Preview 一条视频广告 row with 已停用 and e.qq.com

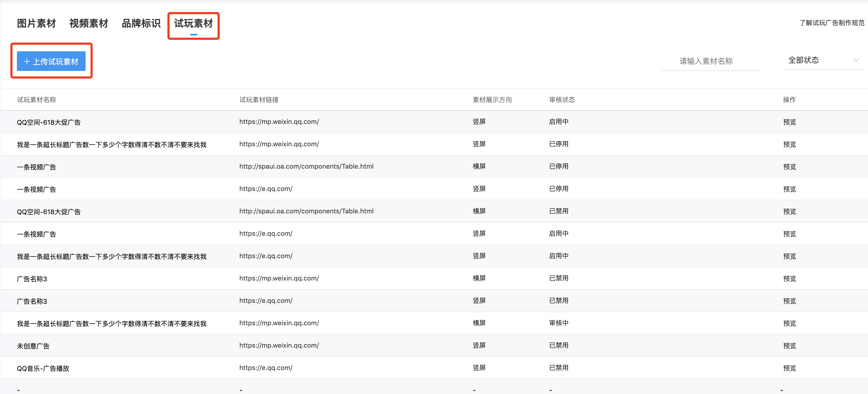[789, 189]
